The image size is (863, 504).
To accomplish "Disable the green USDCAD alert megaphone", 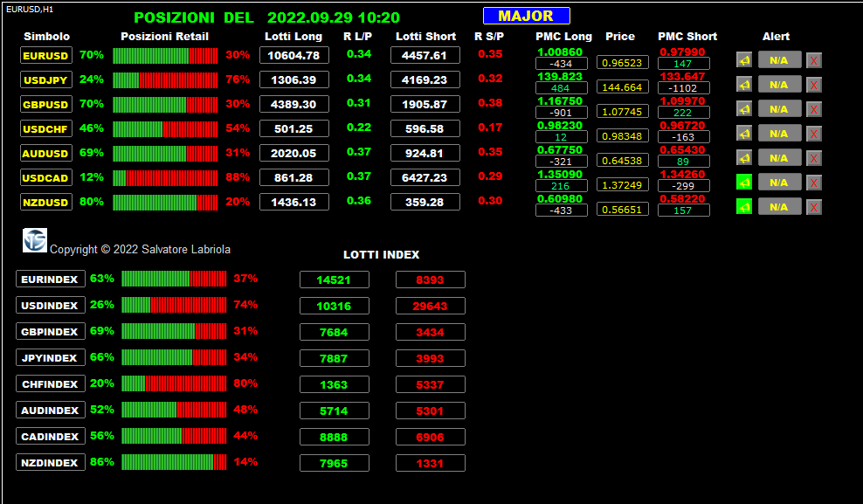I will pos(744,183).
